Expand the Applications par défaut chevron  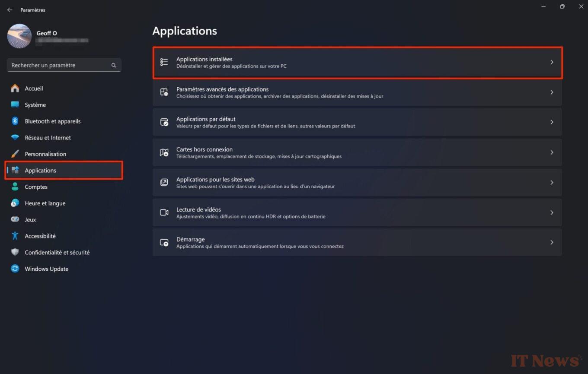[552, 122]
